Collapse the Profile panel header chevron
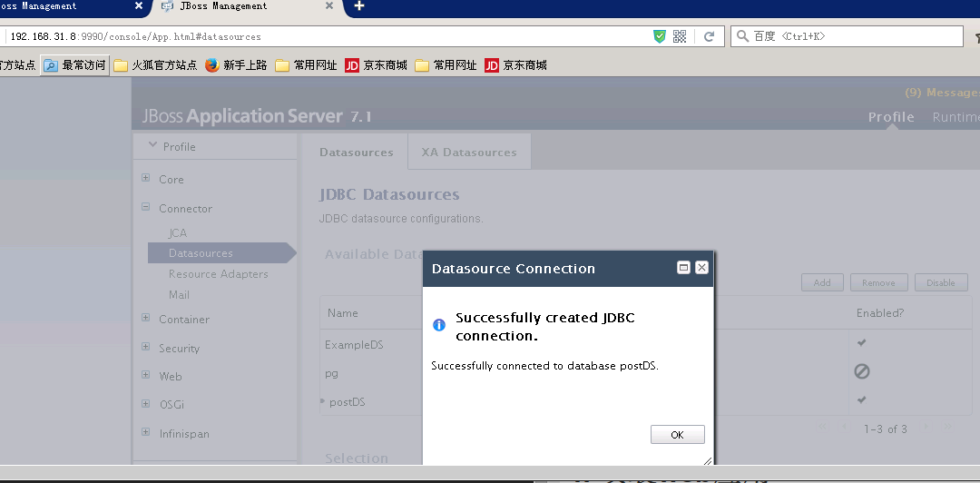The height and width of the screenshot is (483, 980). point(152,146)
